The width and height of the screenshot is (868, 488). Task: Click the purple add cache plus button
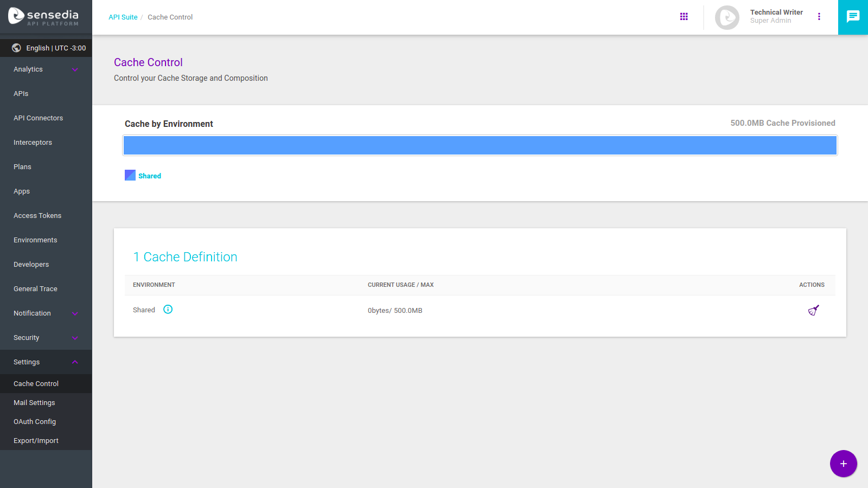click(843, 464)
